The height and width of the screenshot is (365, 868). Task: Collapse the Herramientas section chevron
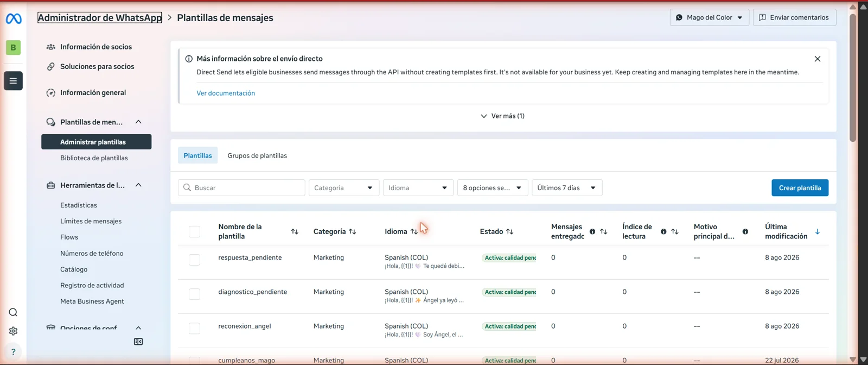tap(138, 185)
